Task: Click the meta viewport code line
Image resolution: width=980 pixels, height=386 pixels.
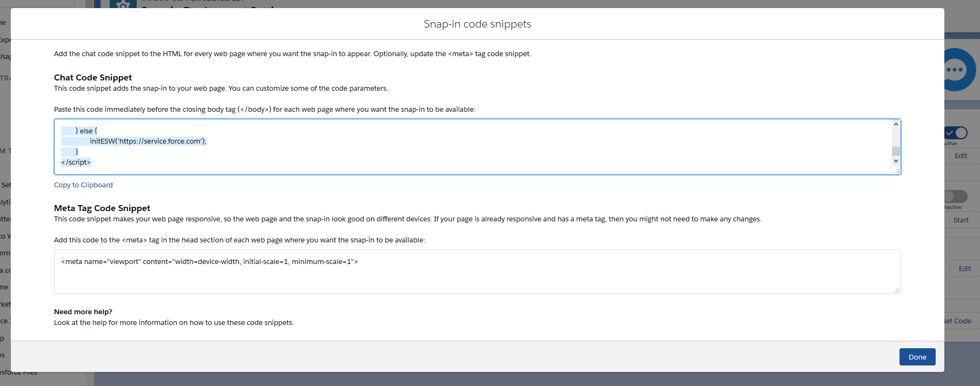Action: coord(210,261)
